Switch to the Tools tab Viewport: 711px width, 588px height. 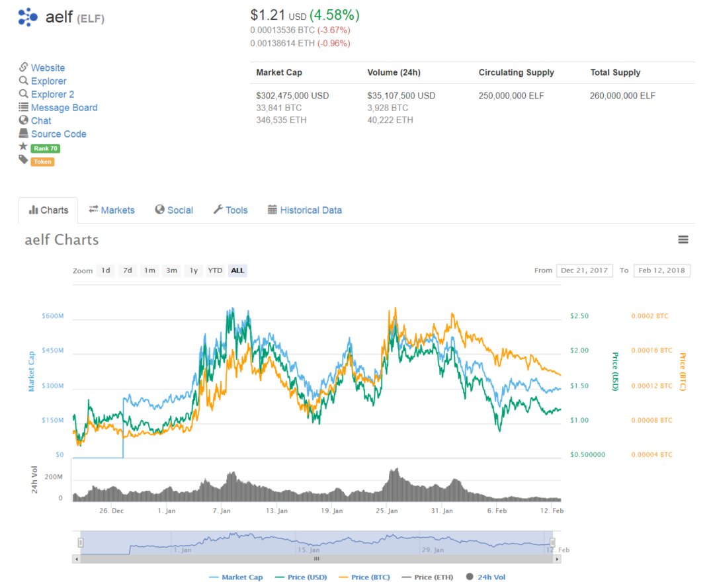(x=230, y=210)
